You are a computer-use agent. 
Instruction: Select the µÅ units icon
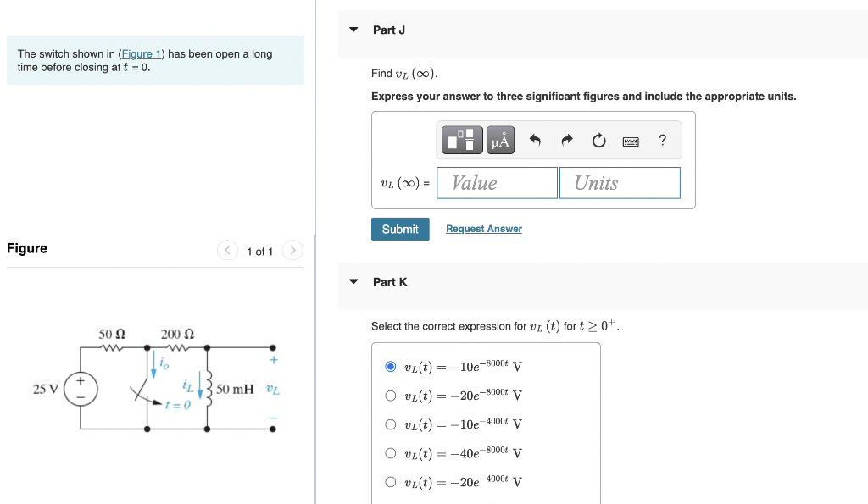tap(499, 140)
